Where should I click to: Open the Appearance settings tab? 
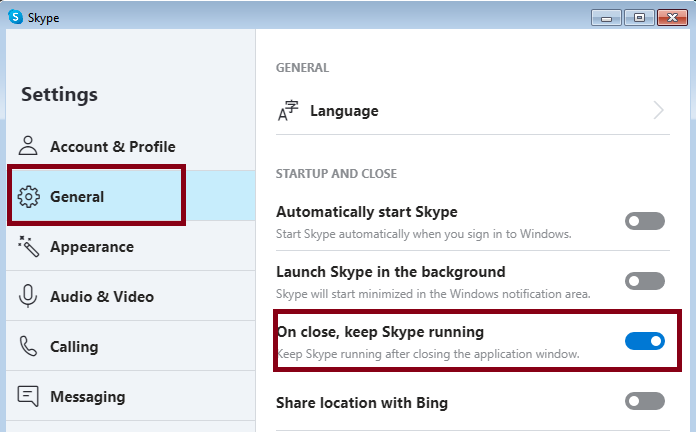92,247
